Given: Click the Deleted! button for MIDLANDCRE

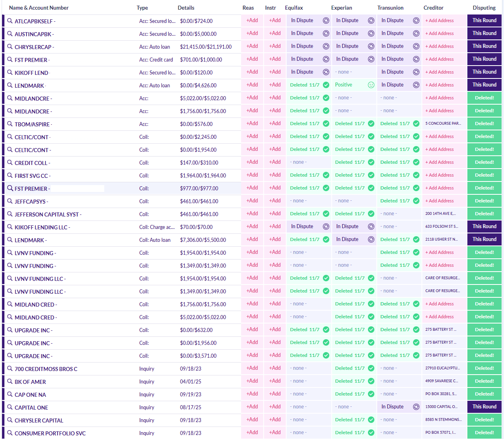Looking at the screenshot, I should 484,98.
